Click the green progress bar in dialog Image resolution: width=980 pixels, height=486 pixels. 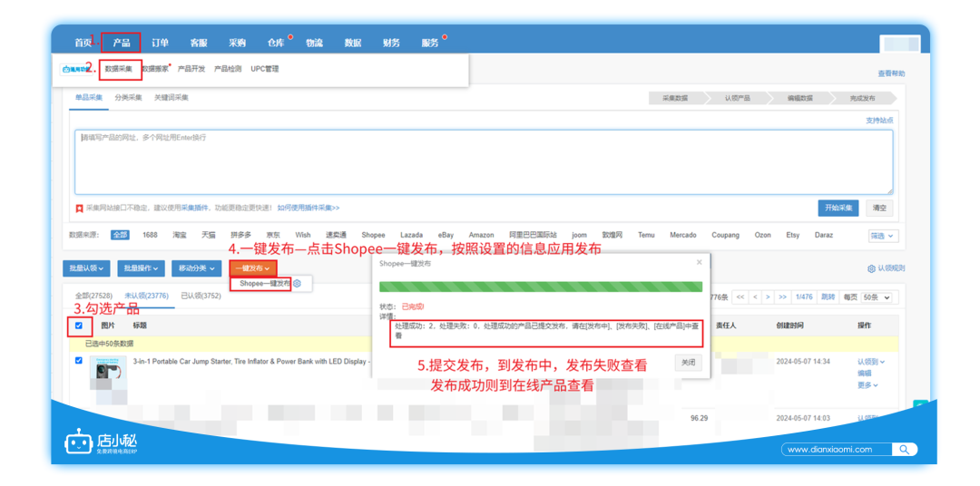pos(541,287)
